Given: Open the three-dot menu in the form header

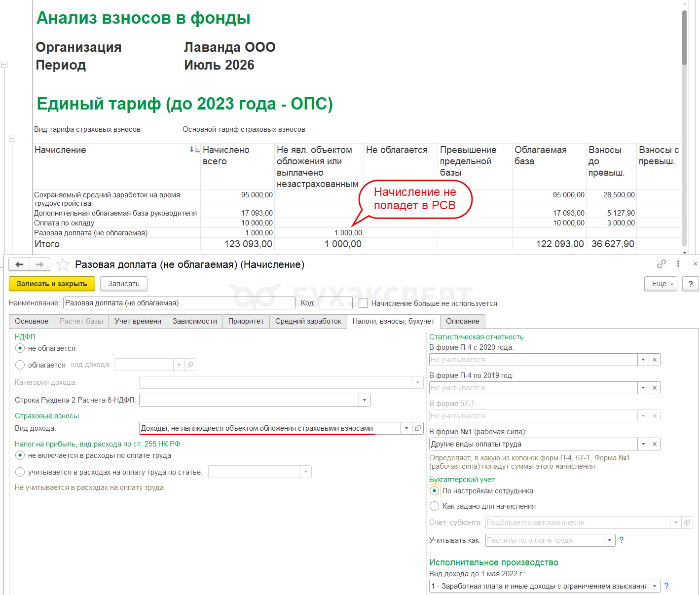Looking at the screenshot, I should (678, 264).
